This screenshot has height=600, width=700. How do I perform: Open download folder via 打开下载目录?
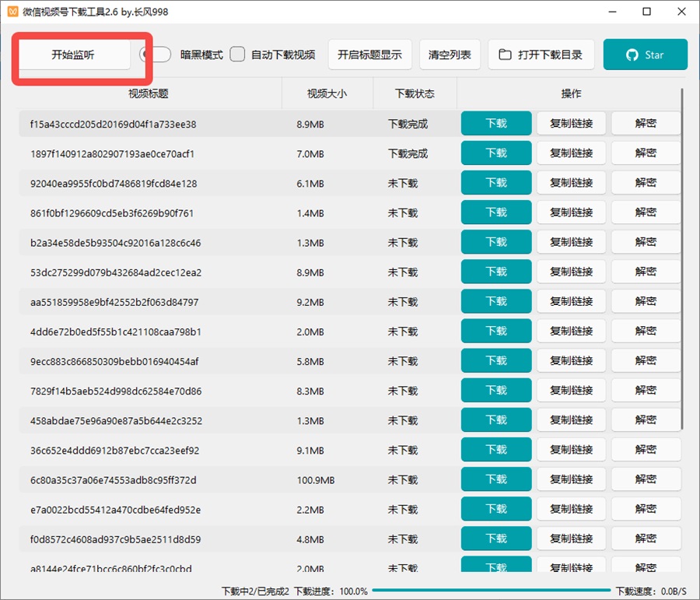pos(541,54)
